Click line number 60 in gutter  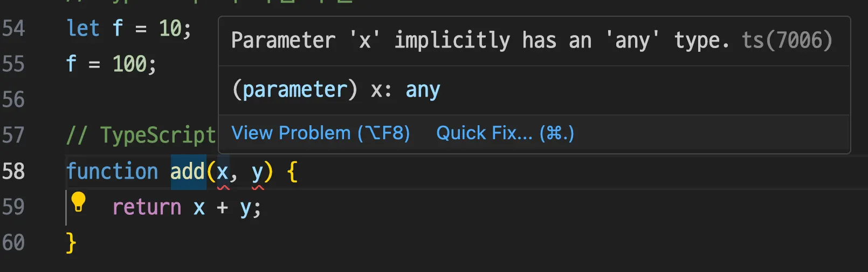click(x=13, y=243)
